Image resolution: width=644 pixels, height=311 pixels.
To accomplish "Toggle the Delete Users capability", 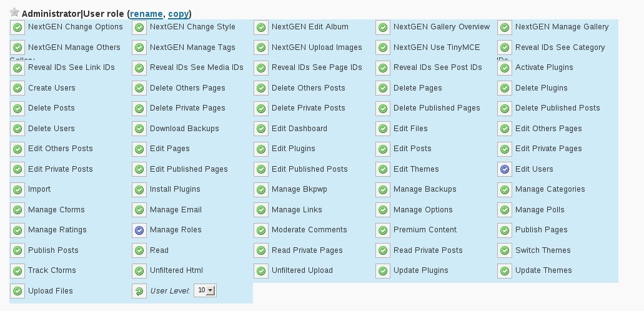I will (17, 129).
